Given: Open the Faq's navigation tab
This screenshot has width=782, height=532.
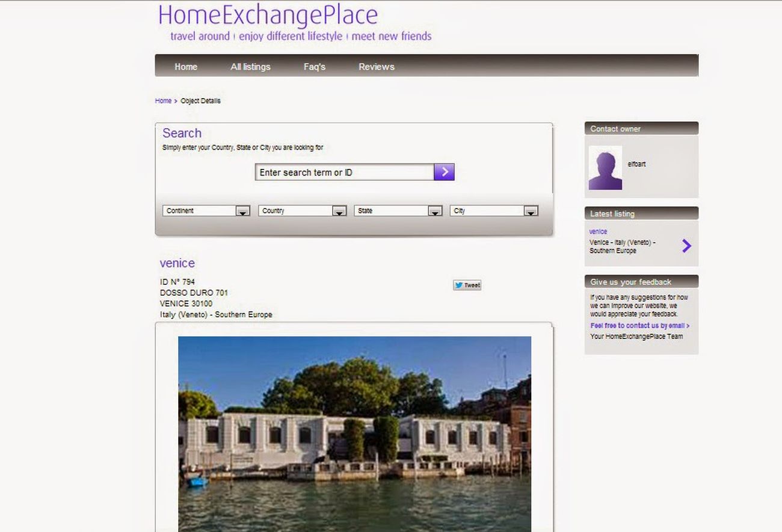Looking at the screenshot, I should (x=315, y=67).
